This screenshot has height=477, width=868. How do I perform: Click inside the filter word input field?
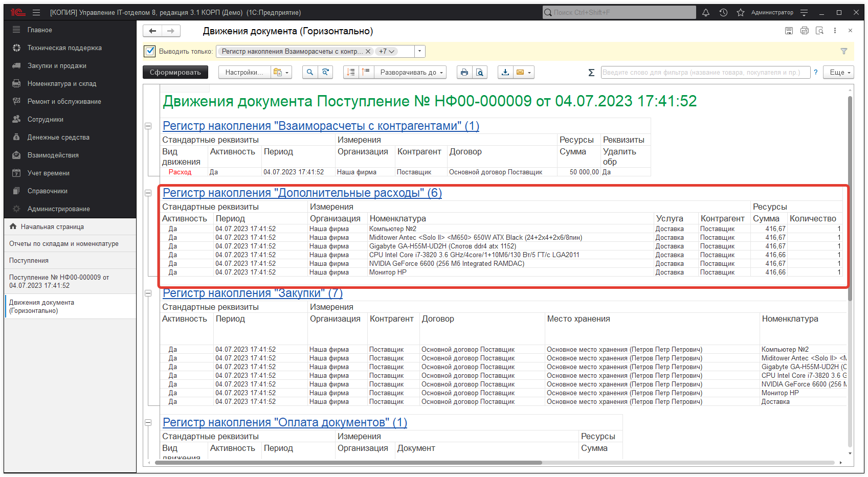pos(706,72)
